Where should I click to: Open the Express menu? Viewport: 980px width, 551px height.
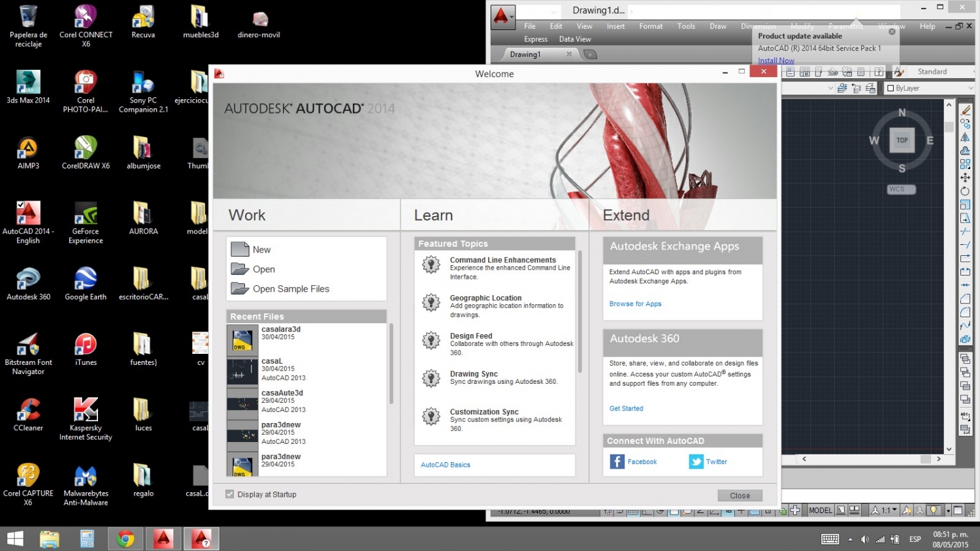(x=535, y=39)
